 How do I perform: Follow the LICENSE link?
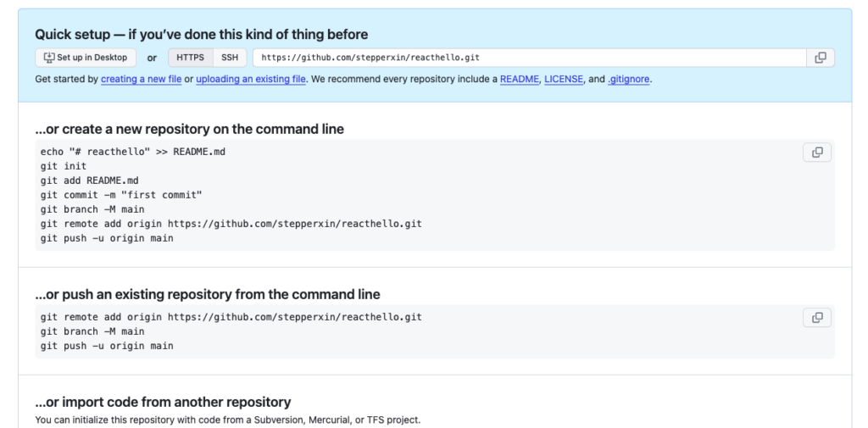tap(564, 79)
